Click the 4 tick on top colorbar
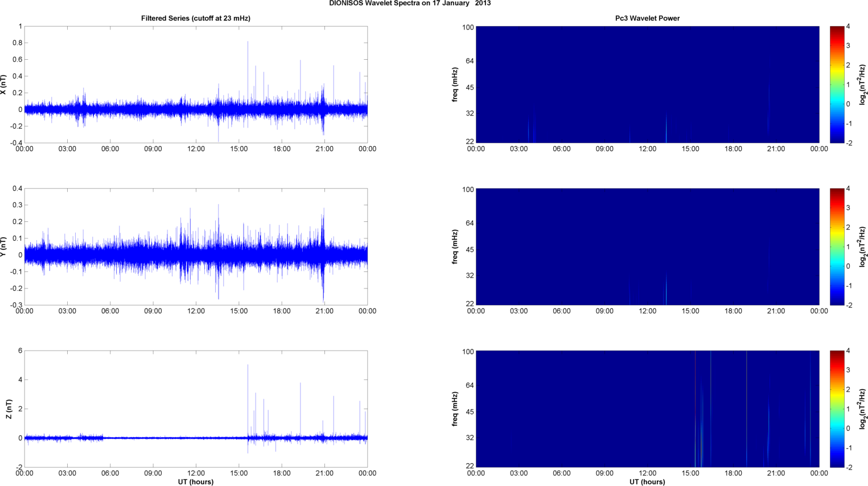 [x=848, y=26]
